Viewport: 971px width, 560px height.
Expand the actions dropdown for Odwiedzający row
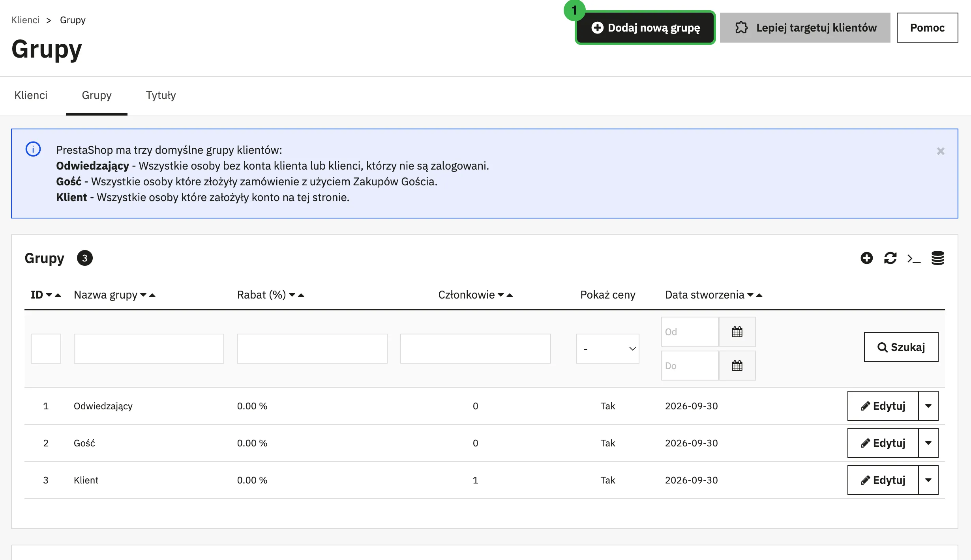pos(928,406)
